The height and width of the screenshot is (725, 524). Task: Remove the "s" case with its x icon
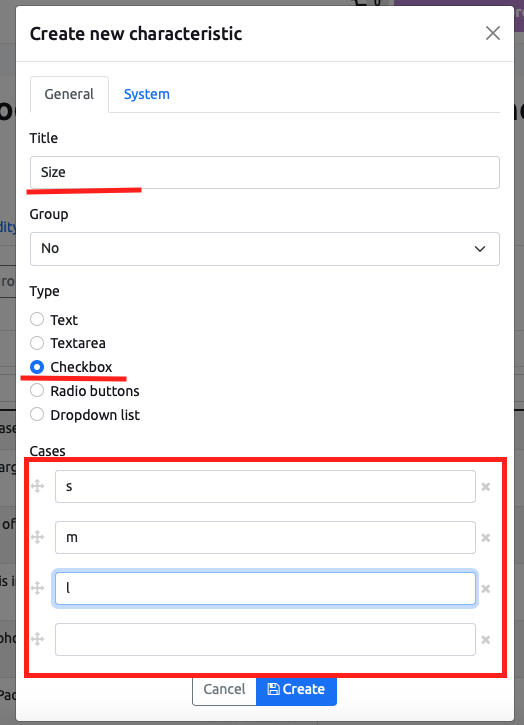pyautogui.click(x=486, y=487)
